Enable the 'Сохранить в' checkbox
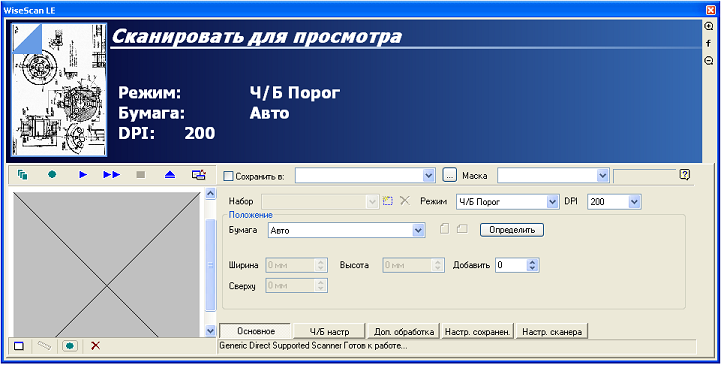The height and width of the screenshot is (365, 721). (x=228, y=176)
